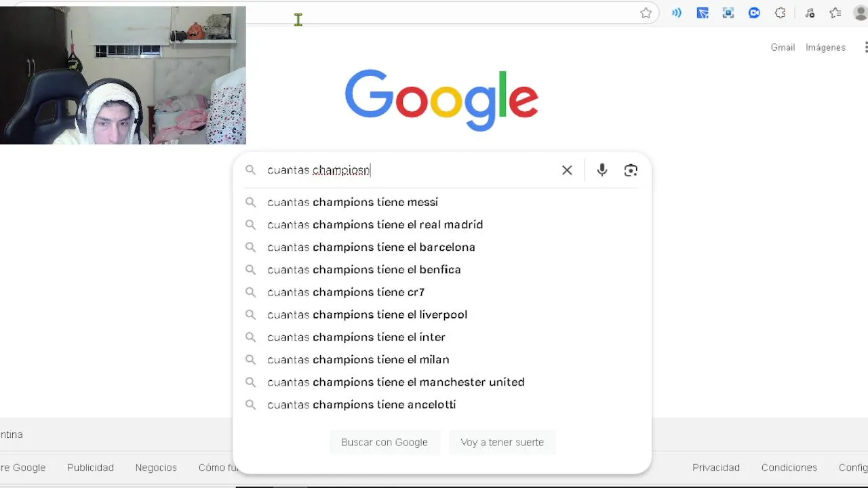The image size is (868, 488).
Task: Pick suggestion "cuantas champions tiene ancelotti"
Action: [x=442, y=405]
